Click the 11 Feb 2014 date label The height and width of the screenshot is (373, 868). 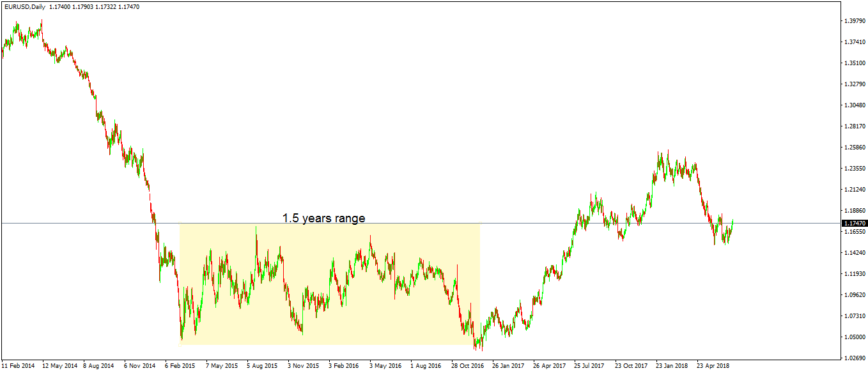[x=19, y=367]
